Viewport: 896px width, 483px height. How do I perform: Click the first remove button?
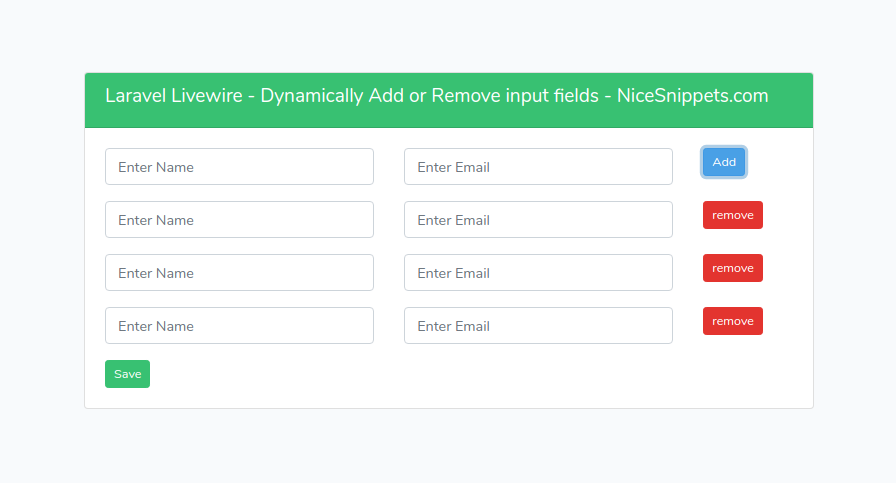pos(733,215)
